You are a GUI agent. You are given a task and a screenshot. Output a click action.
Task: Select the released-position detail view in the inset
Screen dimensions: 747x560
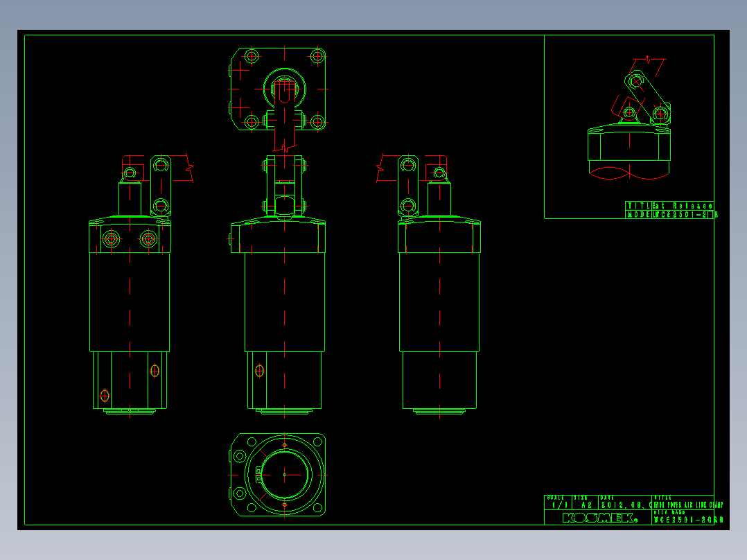tap(630, 119)
